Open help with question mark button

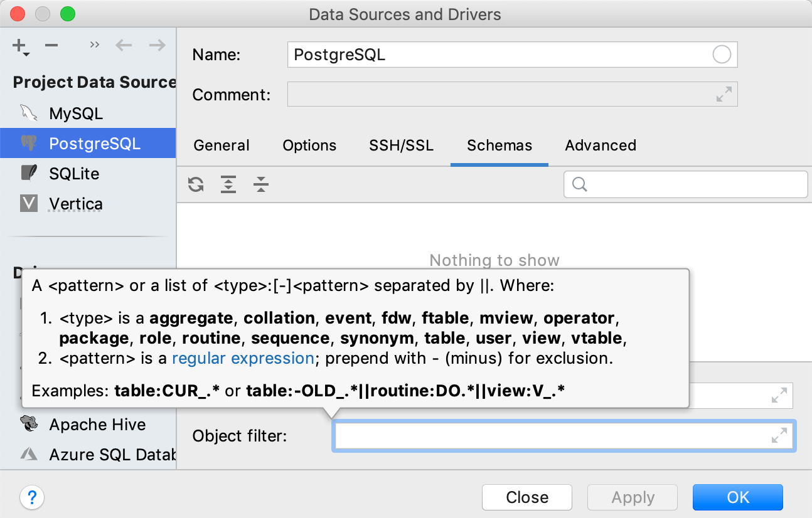tap(32, 497)
